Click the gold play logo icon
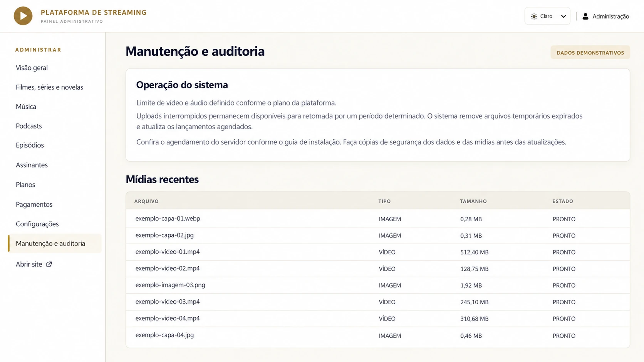 click(23, 16)
